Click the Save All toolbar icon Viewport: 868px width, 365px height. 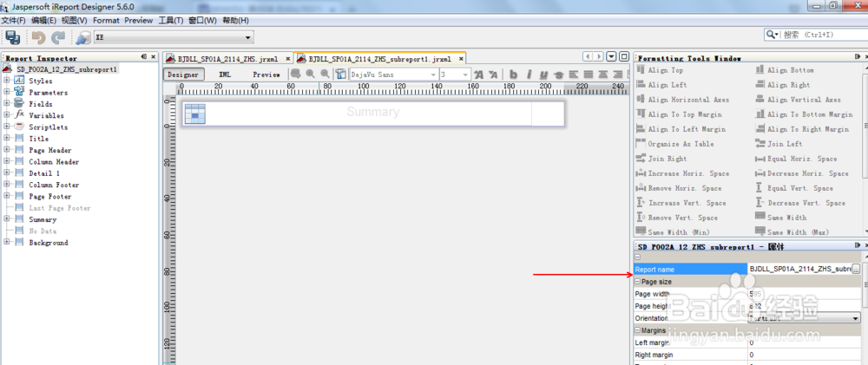point(13,37)
